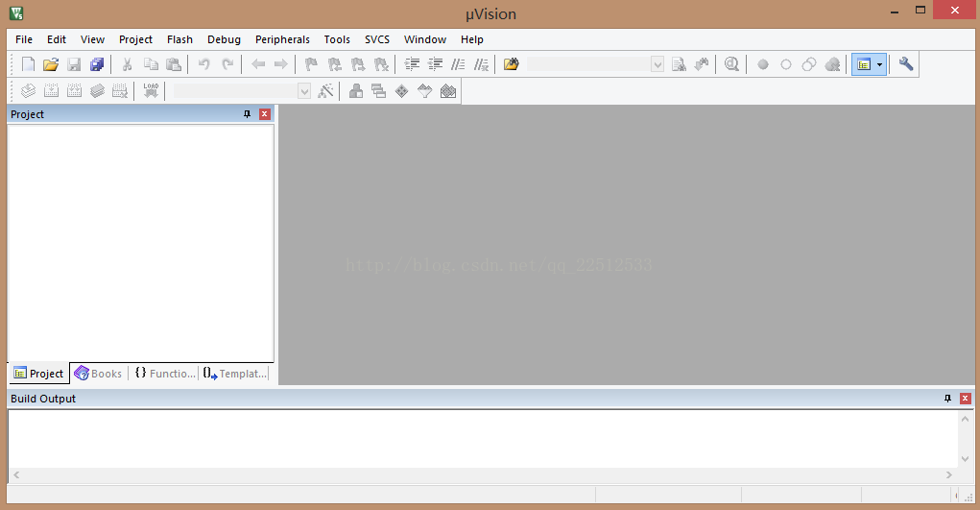Clear all bookmarks icon
This screenshot has height=510, width=980.
(381, 64)
